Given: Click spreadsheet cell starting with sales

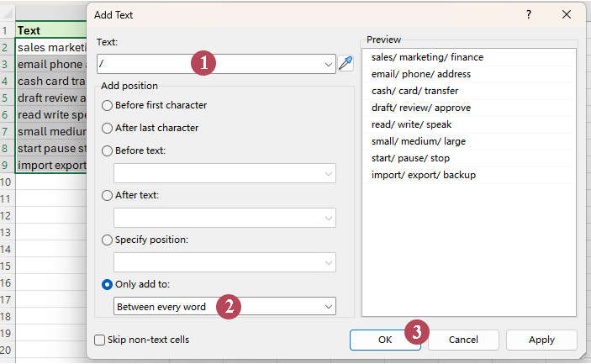Looking at the screenshot, I should [x=51, y=47].
